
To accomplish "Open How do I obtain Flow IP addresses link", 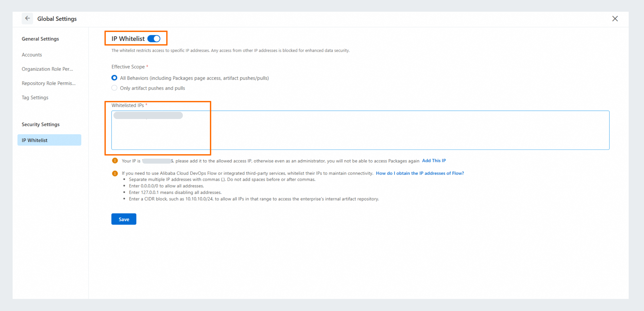I will tap(420, 173).
